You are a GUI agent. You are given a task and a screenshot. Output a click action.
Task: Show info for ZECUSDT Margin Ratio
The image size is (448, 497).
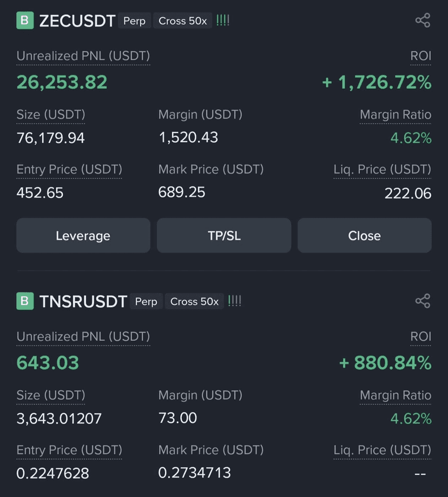click(396, 115)
